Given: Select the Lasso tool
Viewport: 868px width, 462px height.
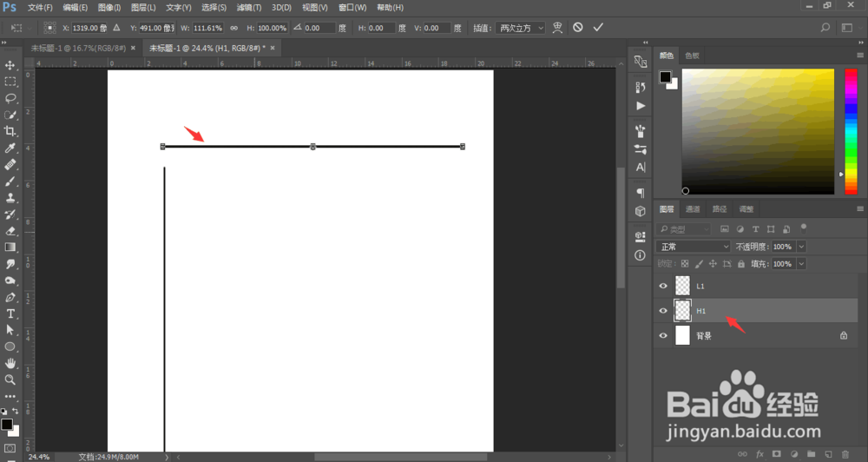Looking at the screenshot, I should coord(10,98).
